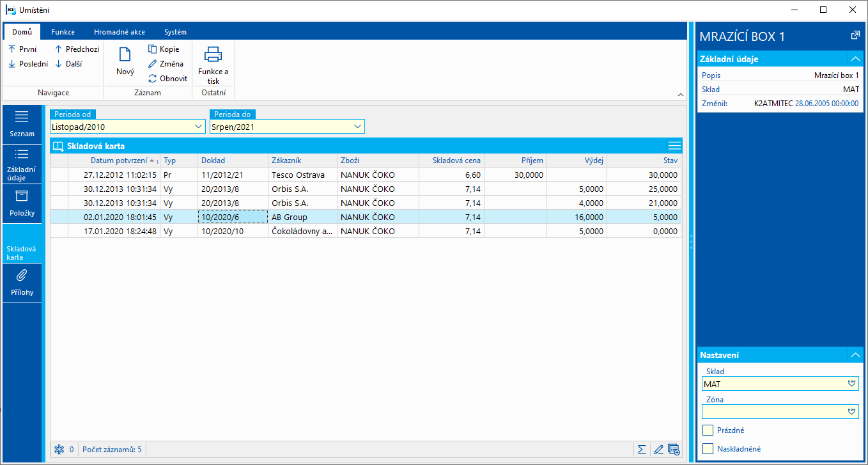Switch to the Hromadné akce ribbon tab
This screenshot has width=868, height=465.
pyautogui.click(x=119, y=32)
